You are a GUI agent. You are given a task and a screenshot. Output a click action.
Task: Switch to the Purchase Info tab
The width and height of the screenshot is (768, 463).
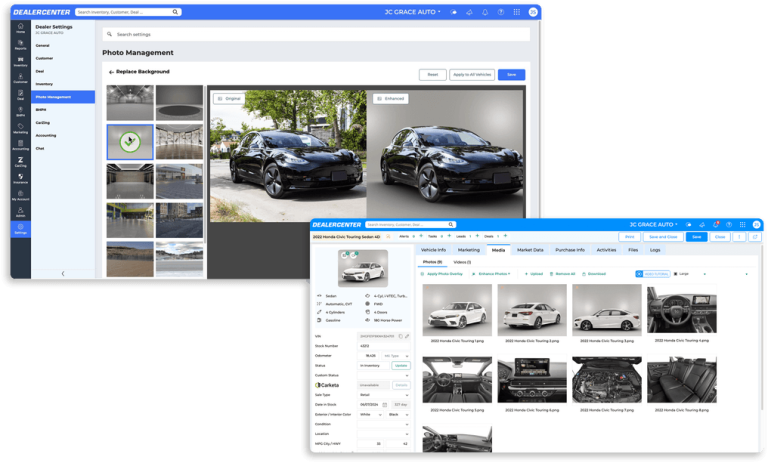click(x=570, y=250)
